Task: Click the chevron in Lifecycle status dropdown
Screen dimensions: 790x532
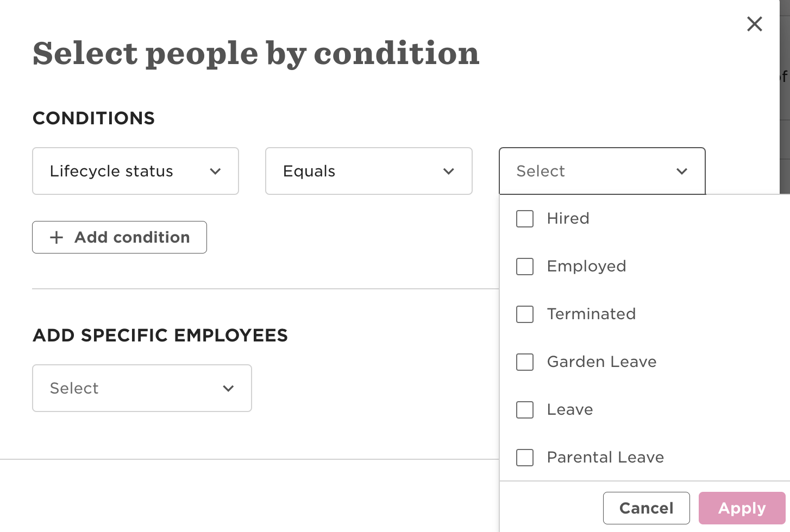Action: pyautogui.click(x=215, y=172)
